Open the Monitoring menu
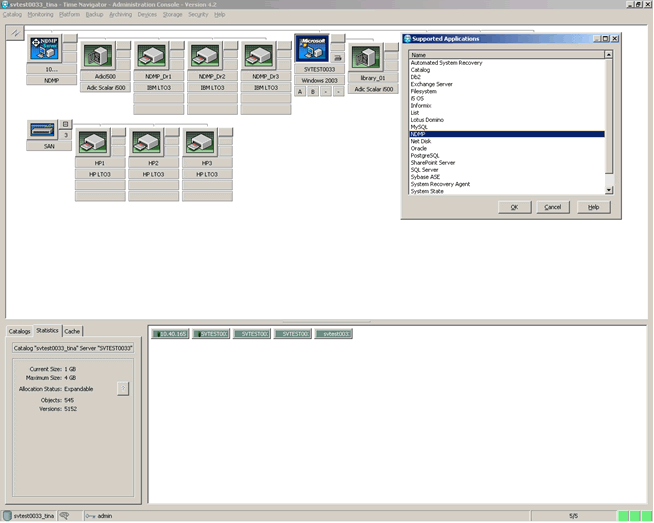This screenshot has width=654, height=523. pyautogui.click(x=40, y=15)
